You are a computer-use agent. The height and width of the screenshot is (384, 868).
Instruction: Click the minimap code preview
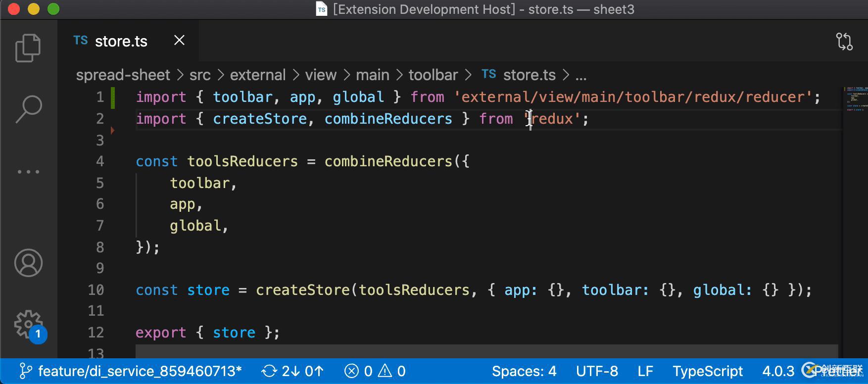pyautogui.click(x=856, y=99)
